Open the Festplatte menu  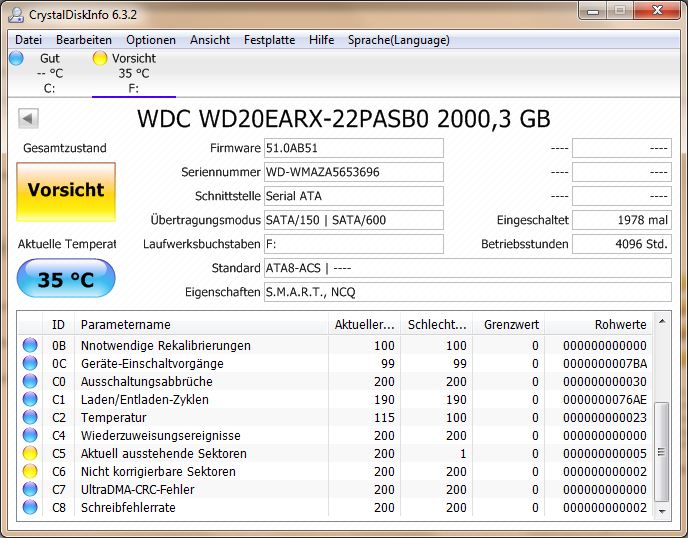pos(269,40)
